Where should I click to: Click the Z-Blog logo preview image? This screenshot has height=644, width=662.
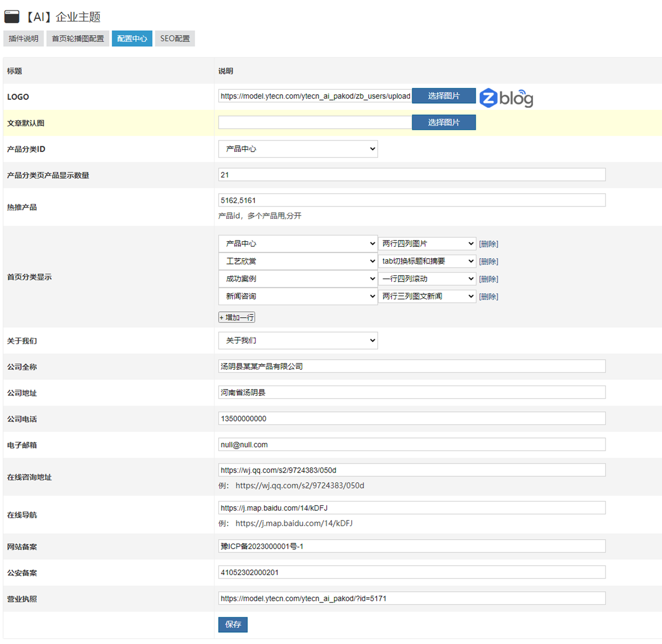pos(506,98)
